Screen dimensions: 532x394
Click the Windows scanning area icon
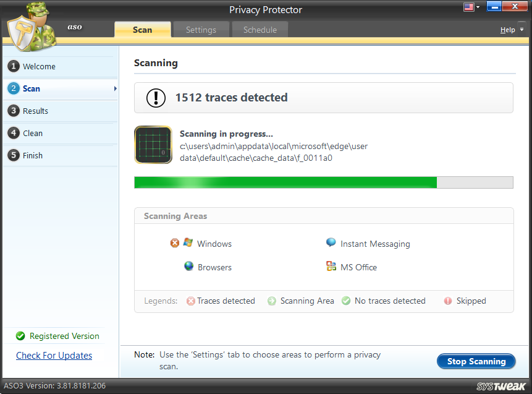tap(187, 243)
